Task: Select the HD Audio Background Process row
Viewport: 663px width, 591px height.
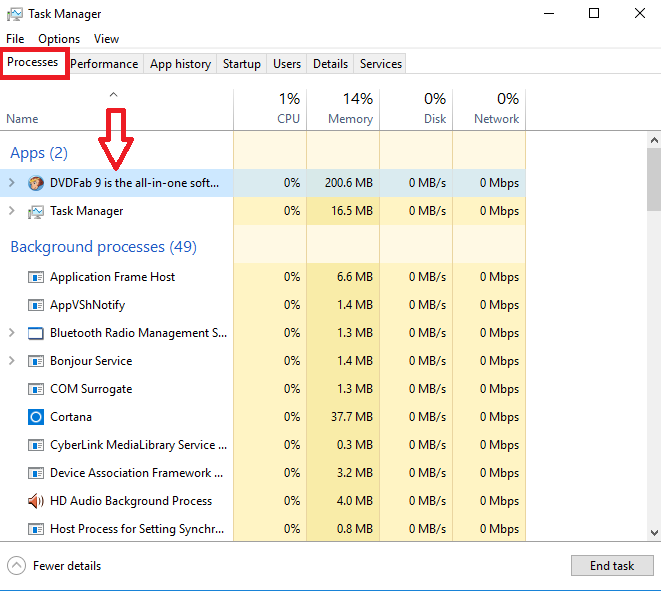Action: [263, 501]
